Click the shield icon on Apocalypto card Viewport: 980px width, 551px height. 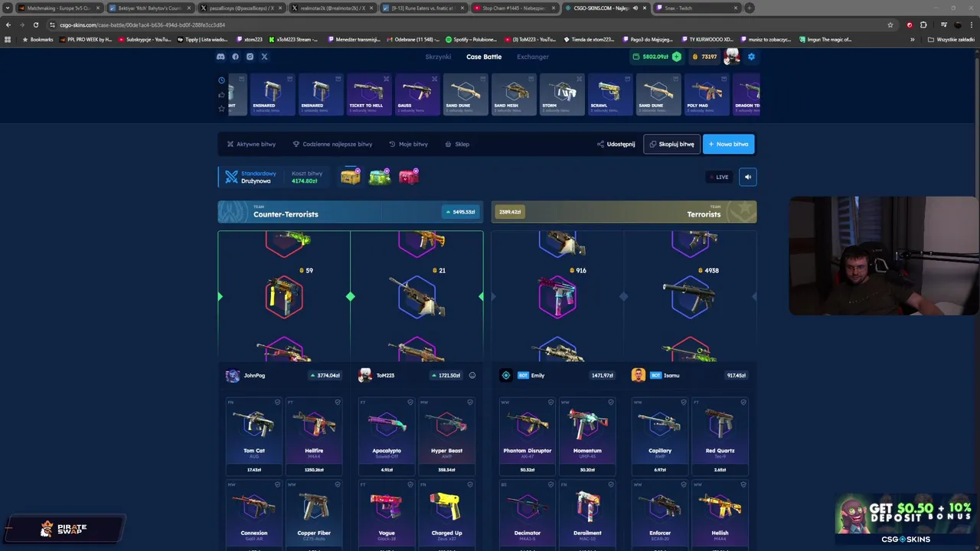click(x=410, y=403)
